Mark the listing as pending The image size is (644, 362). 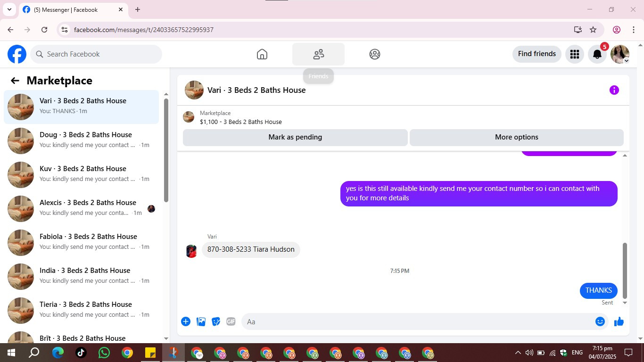click(295, 137)
